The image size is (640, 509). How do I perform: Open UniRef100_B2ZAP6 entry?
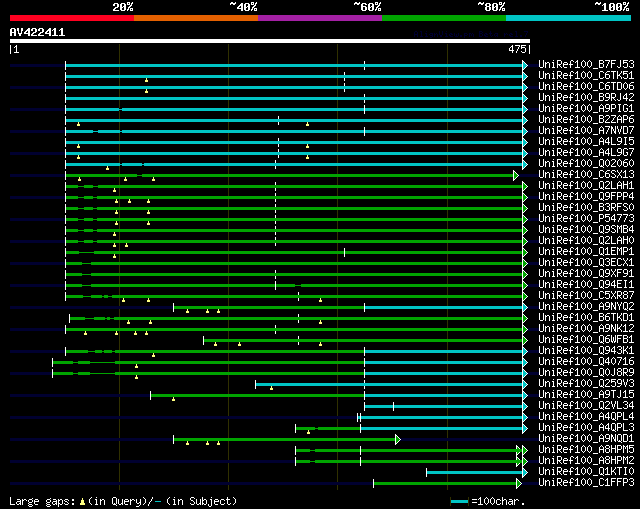coord(586,120)
